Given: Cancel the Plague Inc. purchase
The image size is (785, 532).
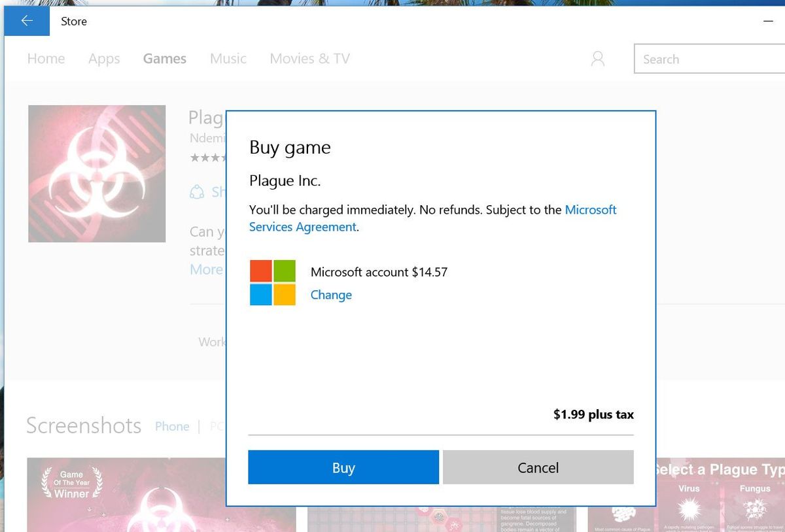Looking at the screenshot, I should pos(538,467).
